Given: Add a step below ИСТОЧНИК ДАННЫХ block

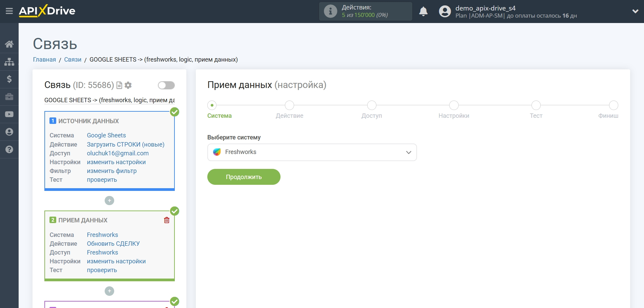Looking at the screenshot, I should coord(109,201).
